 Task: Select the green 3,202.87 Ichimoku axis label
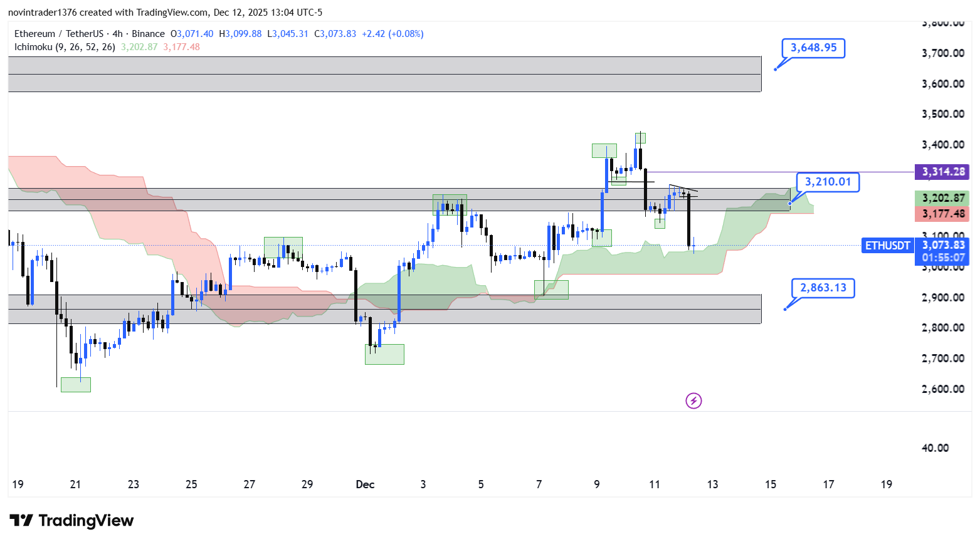[942, 198]
